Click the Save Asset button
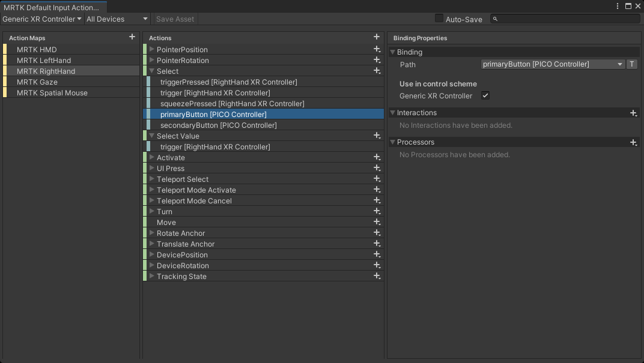644x363 pixels. (175, 19)
